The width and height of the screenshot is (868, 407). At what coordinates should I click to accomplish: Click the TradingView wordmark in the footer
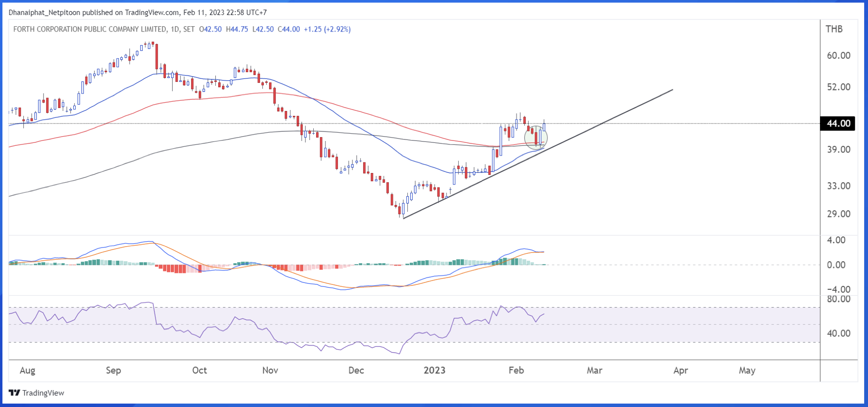(x=43, y=393)
